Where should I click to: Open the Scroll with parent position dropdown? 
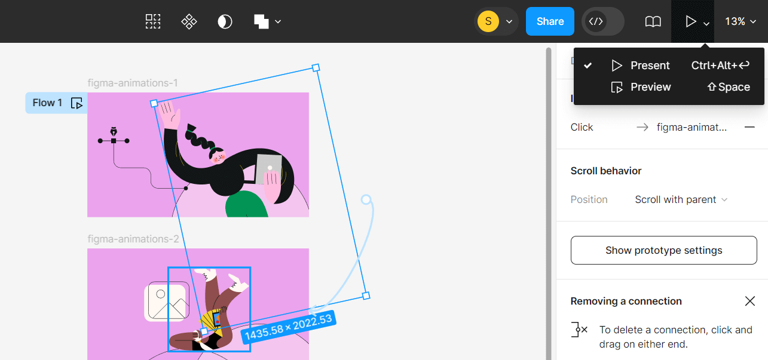[681, 199]
